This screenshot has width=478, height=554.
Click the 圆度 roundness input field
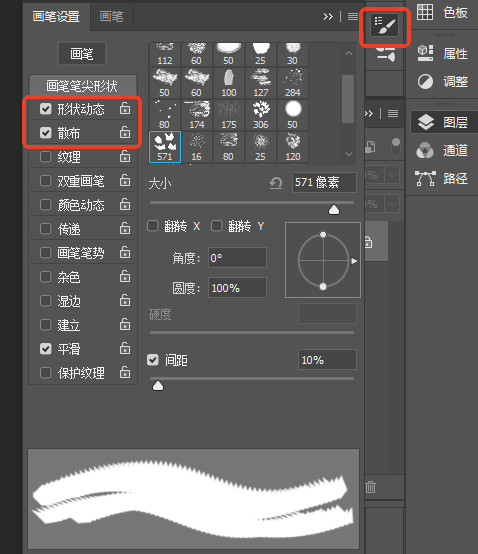click(237, 288)
